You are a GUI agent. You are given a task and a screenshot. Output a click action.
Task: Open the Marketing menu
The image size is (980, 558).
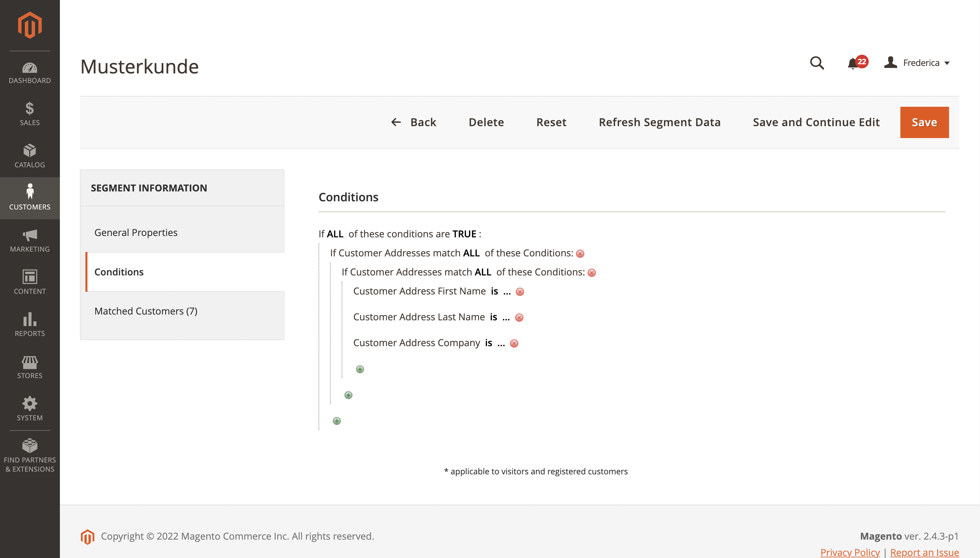(30, 240)
